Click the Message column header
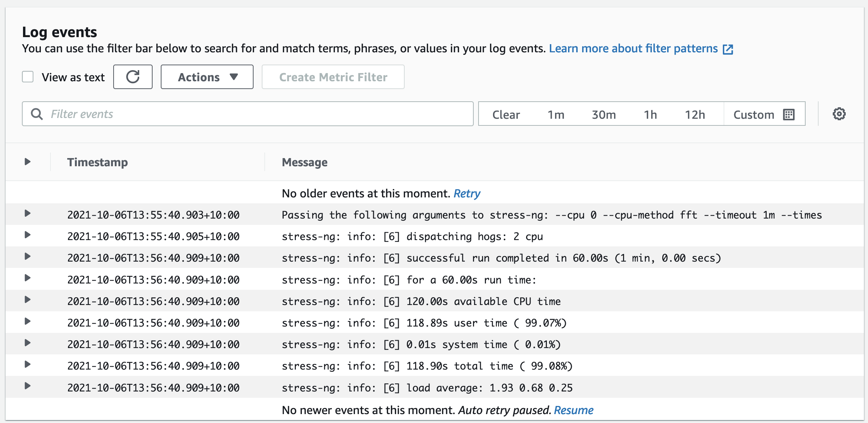This screenshot has width=868, height=423. point(304,162)
